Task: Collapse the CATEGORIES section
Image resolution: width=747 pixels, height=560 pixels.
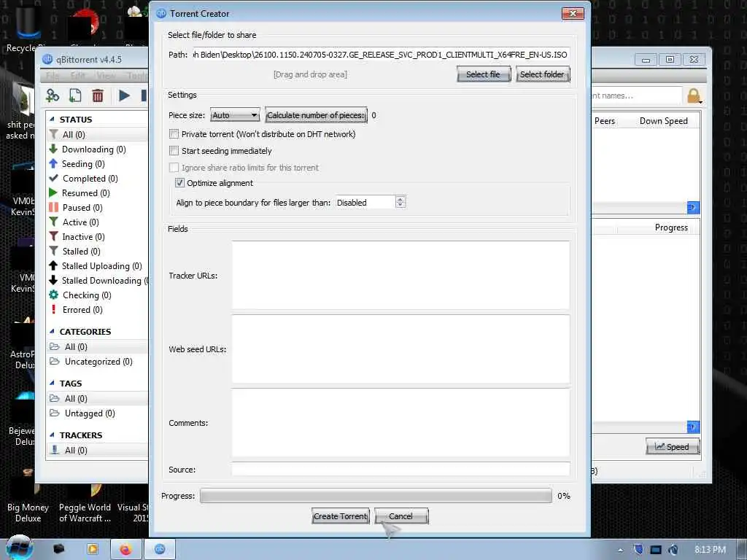Action: (x=52, y=332)
